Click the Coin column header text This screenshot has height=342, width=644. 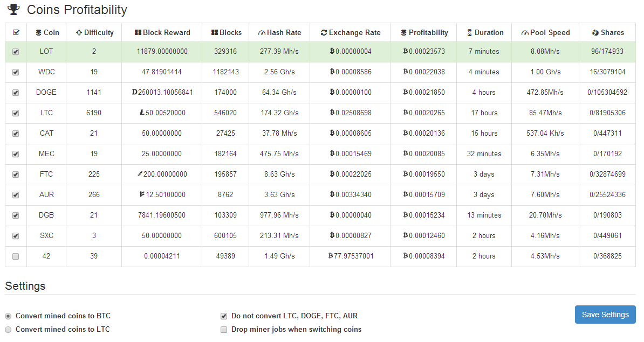[51, 32]
